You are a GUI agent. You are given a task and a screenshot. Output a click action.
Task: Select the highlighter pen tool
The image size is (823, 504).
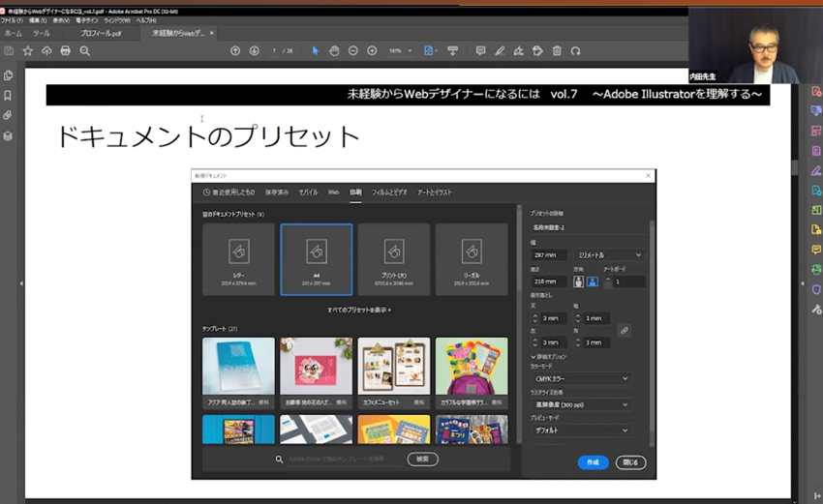(x=500, y=51)
